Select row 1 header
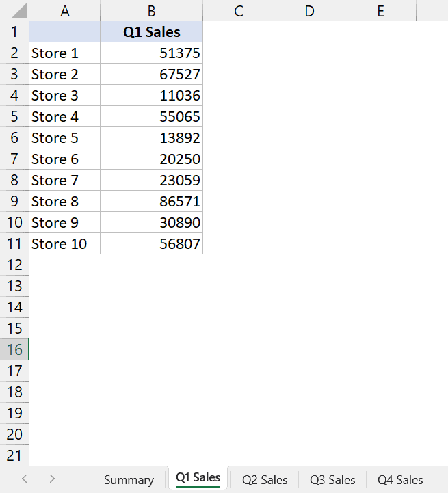This screenshot has height=493, width=448. (x=14, y=31)
